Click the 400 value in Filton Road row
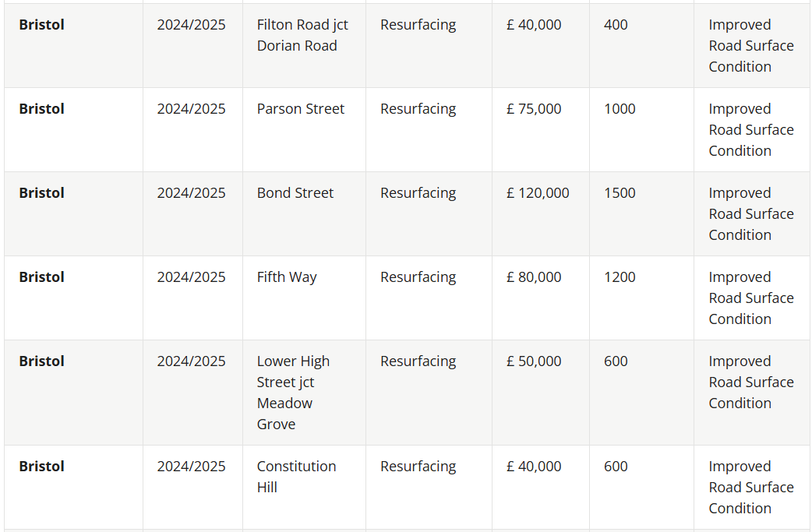This screenshot has width=812, height=532. tap(616, 25)
